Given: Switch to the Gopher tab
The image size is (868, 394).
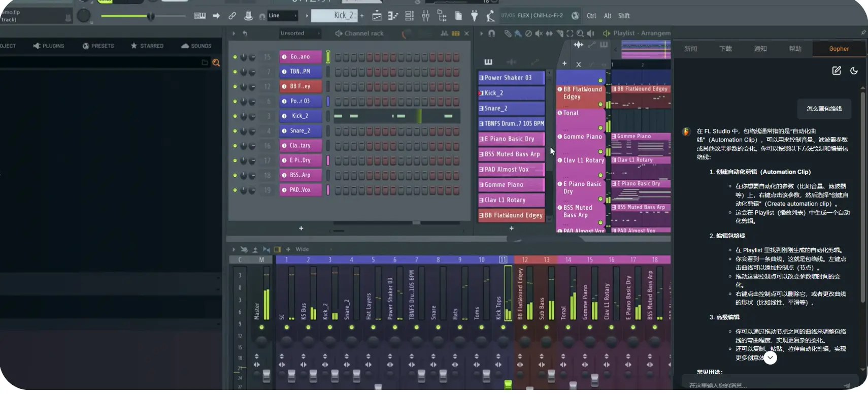Looking at the screenshot, I should pos(839,49).
